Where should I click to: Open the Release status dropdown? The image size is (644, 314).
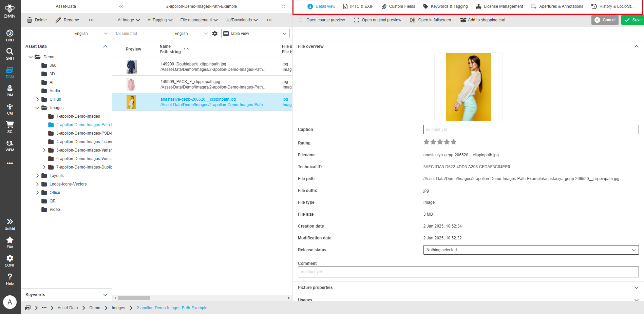tap(531, 250)
